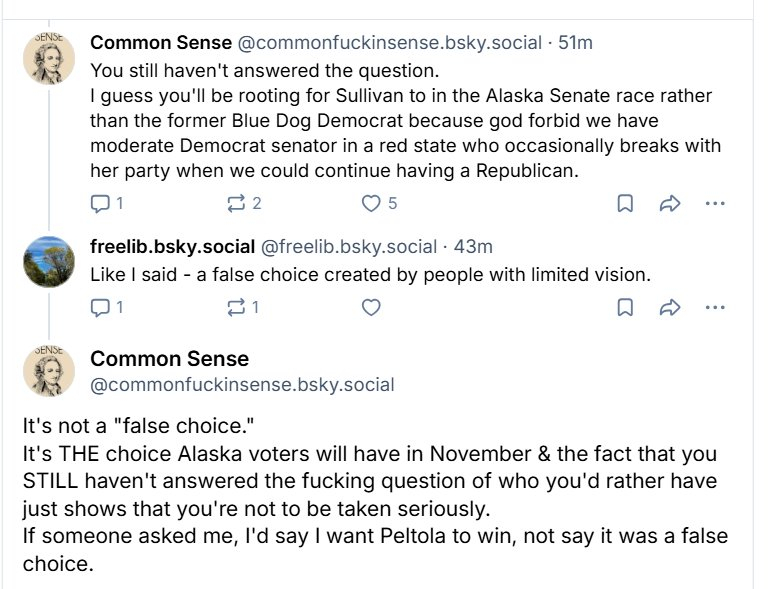Bookmark the freelib.bsky.social post
Image resolution: width=774 pixels, height=589 pixels.
625,308
